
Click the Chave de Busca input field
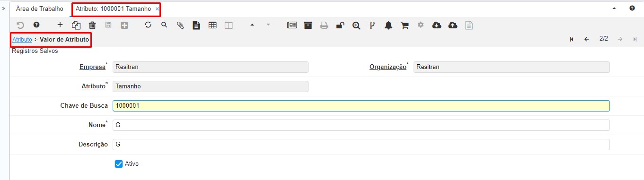(361, 106)
